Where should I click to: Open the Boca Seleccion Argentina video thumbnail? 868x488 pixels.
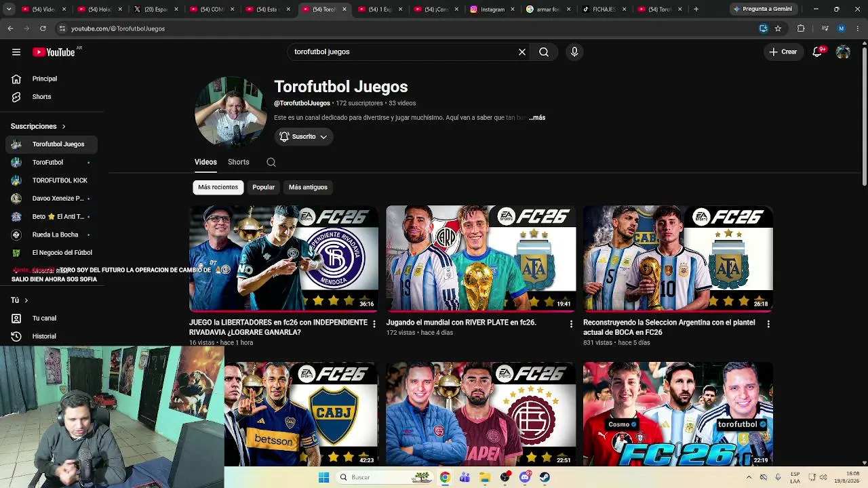(x=678, y=258)
